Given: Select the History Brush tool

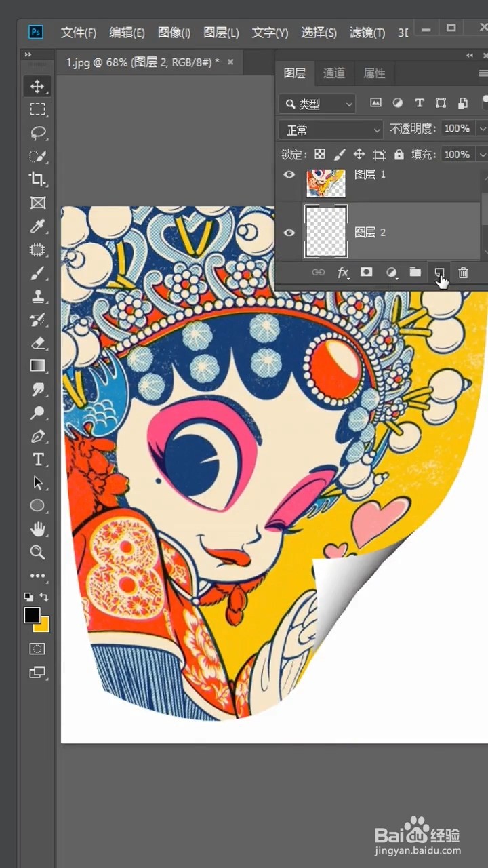Looking at the screenshot, I should pyautogui.click(x=37, y=319).
